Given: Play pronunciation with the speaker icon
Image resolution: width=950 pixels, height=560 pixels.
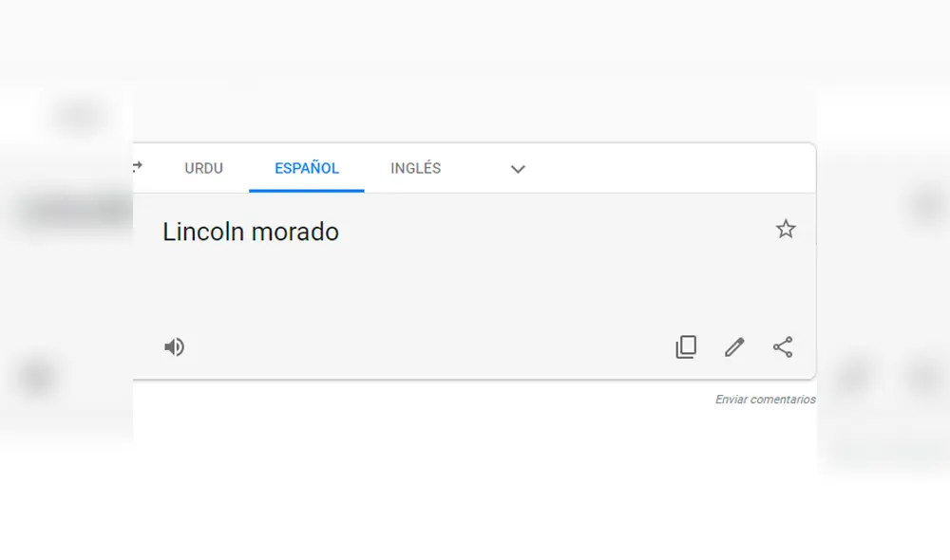Looking at the screenshot, I should pyautogui.click(x=175, y=346).
